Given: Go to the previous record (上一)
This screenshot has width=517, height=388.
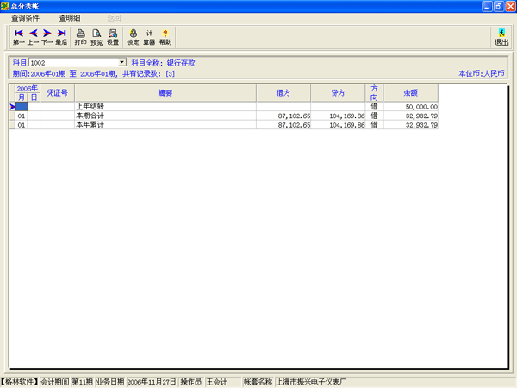Looking at the screenshot, I should [33, 37].
